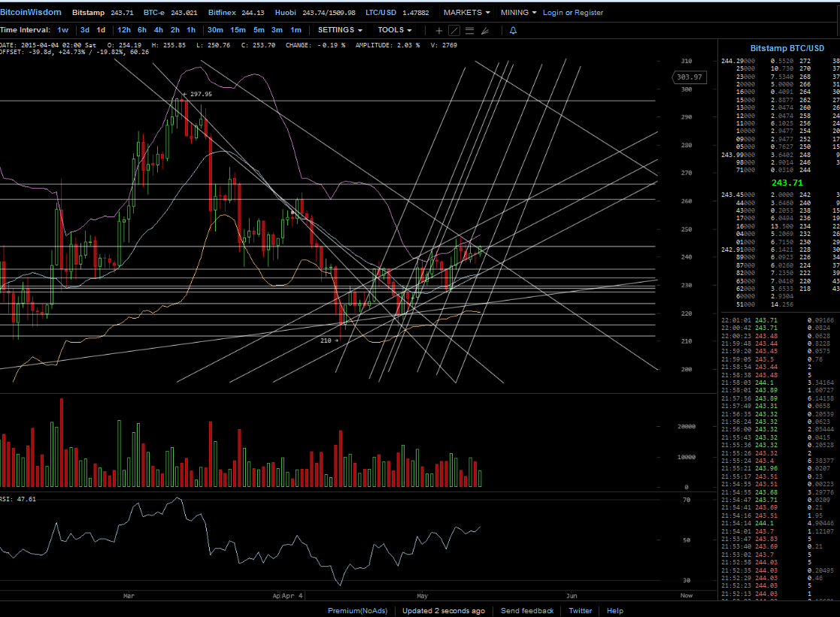Screen dimensions: 840x617
Task: Open the Twitter link
Action: coord(580,610)
